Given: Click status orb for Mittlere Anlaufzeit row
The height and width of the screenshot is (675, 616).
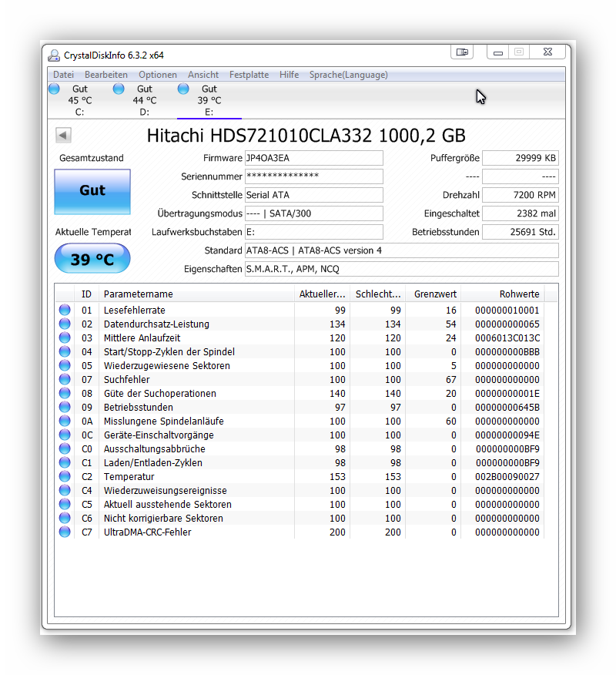Looking at the screenshot, I should pos(65,337).
